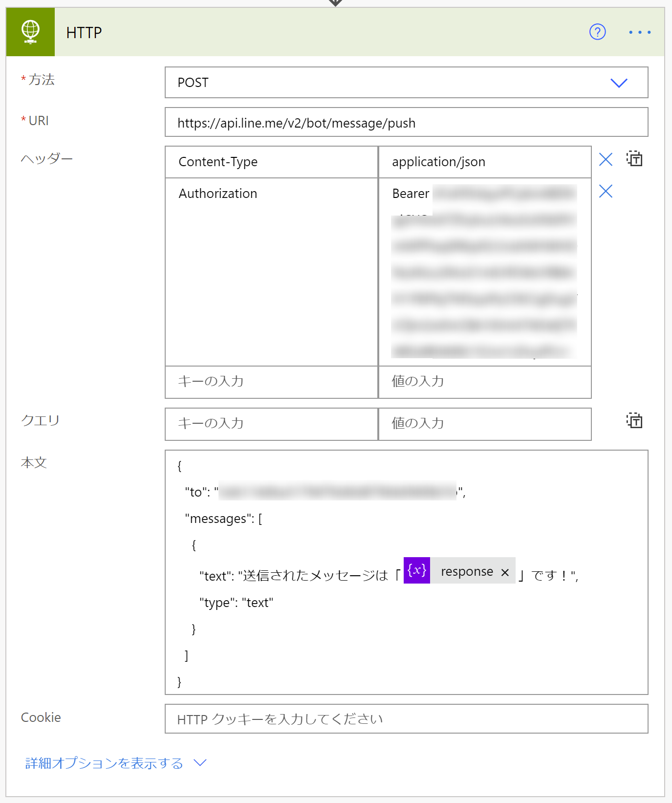Click the "to" line in body
The height and width of the screenshot is (803, 672).
pyautogui.click(x=325, y=492)
